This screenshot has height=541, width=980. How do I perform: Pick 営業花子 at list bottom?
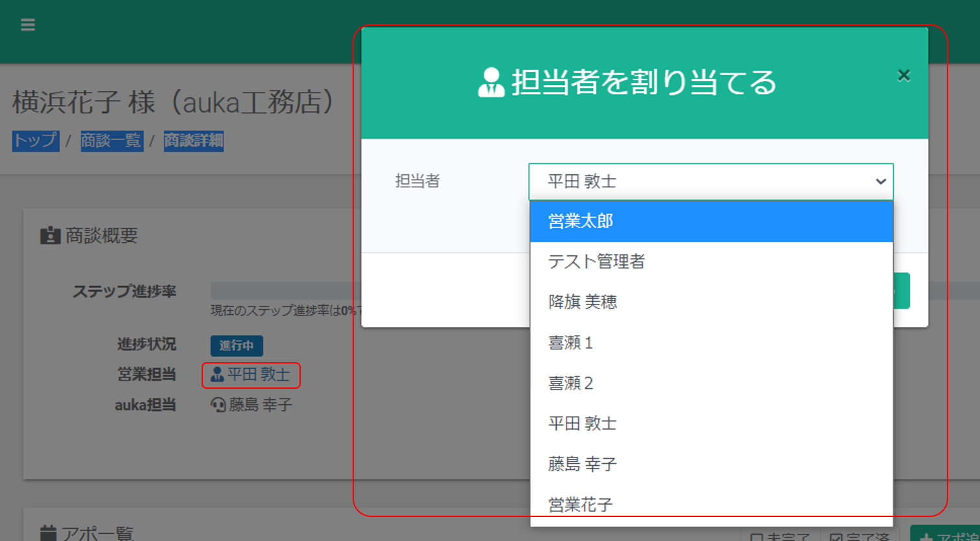(712, 505)
